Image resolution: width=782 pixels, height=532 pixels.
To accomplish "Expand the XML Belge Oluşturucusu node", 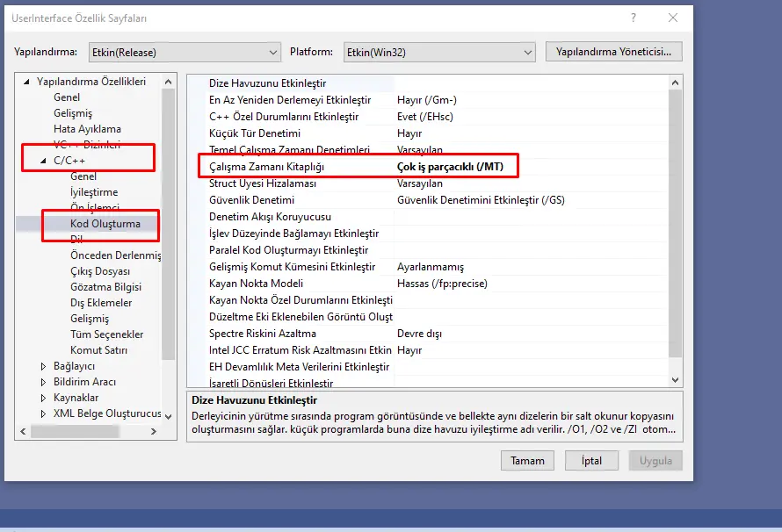I will click(x=43, y=413).
